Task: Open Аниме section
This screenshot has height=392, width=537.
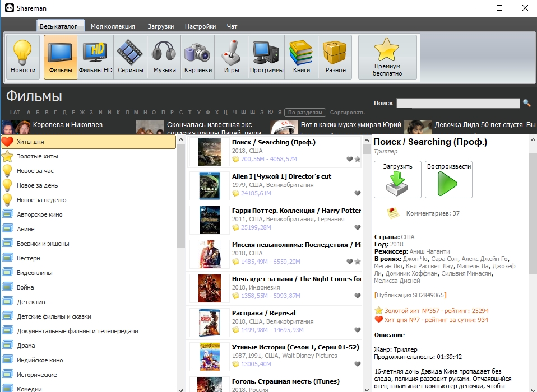Action: (x=89, y=229)
